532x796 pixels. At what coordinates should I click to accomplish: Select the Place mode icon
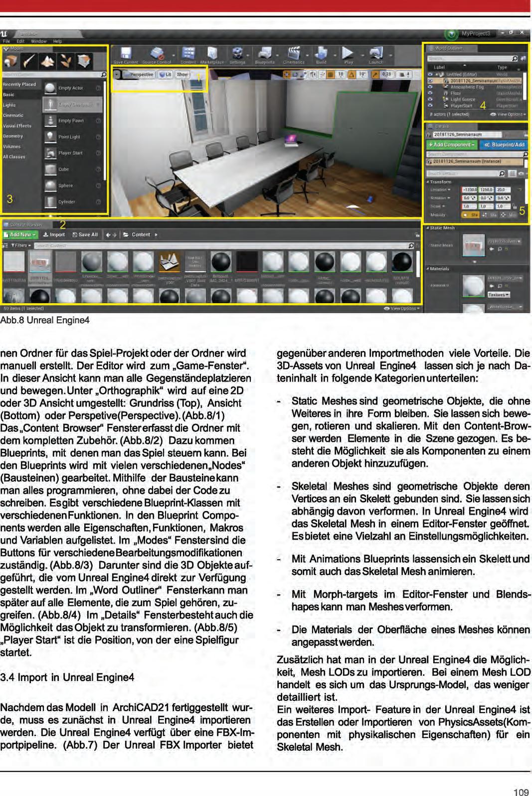(10, 61)
